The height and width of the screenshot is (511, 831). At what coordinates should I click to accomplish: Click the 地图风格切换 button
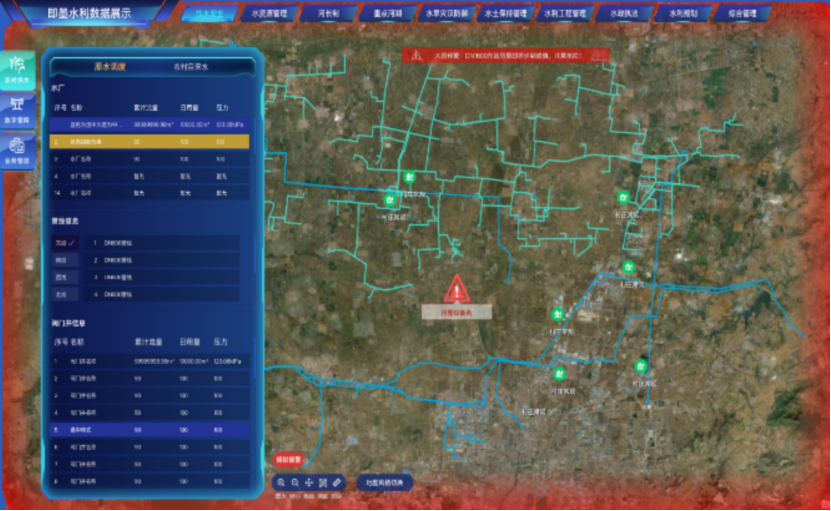click(x=384, y=482)
